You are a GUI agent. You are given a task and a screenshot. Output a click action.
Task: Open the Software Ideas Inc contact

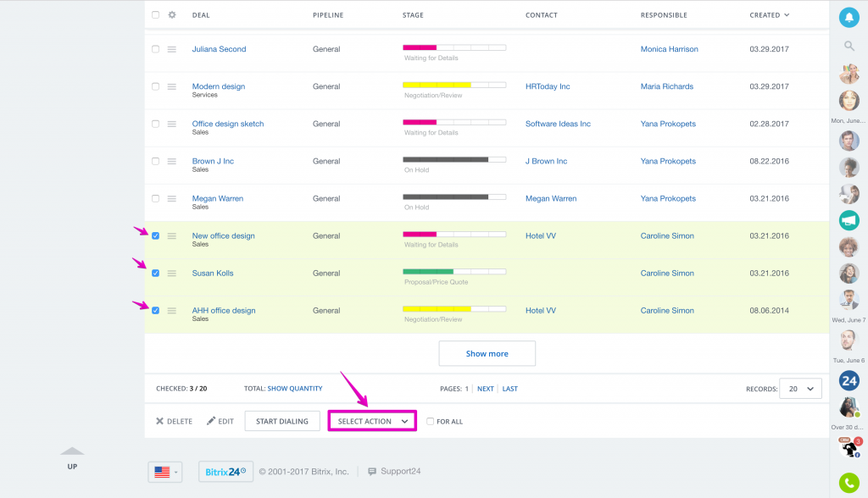[x=558, y=124]
